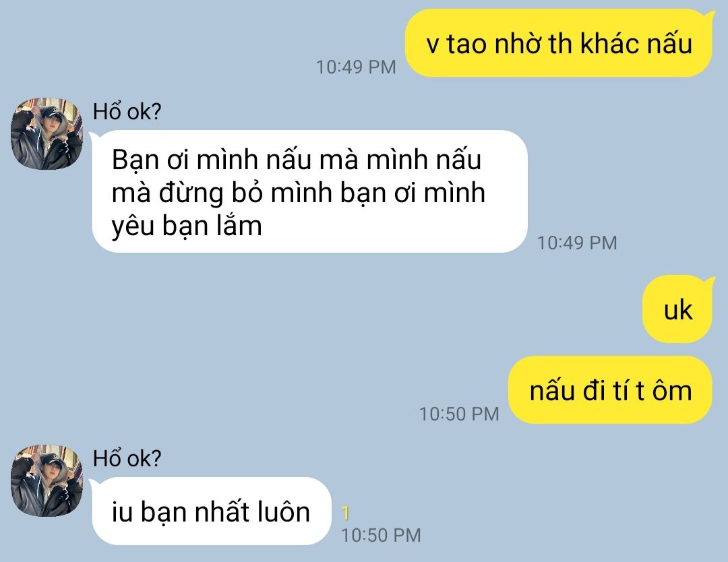Click the upper "Hổ ok?" sender name
The width and height of the screenshot is (728, 562).
click(x=127, y=112)
